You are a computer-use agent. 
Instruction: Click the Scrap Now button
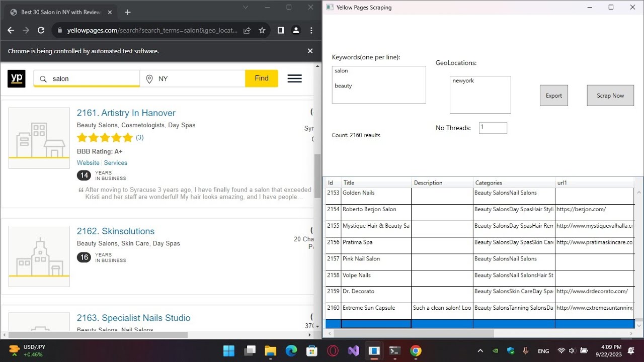point(610,96)
